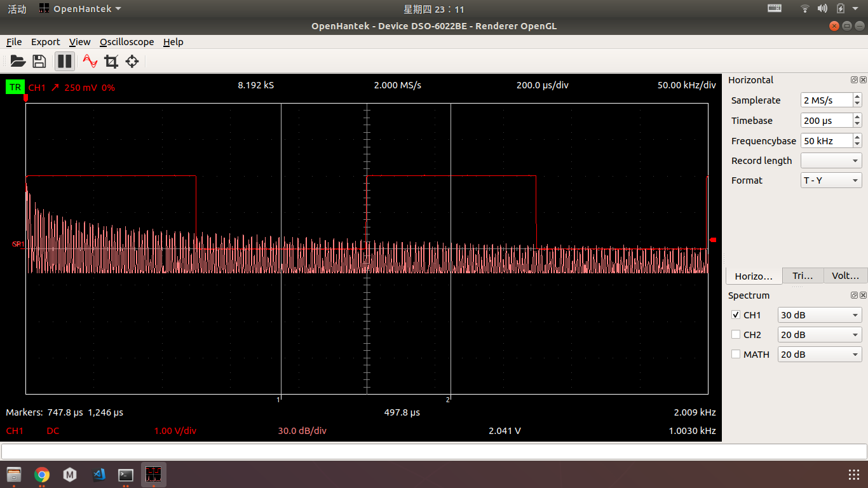
Task: Open the View menu
Action: 79,42
